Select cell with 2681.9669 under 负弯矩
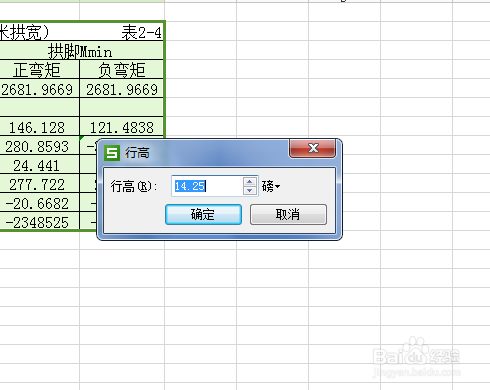 (122, 89)
